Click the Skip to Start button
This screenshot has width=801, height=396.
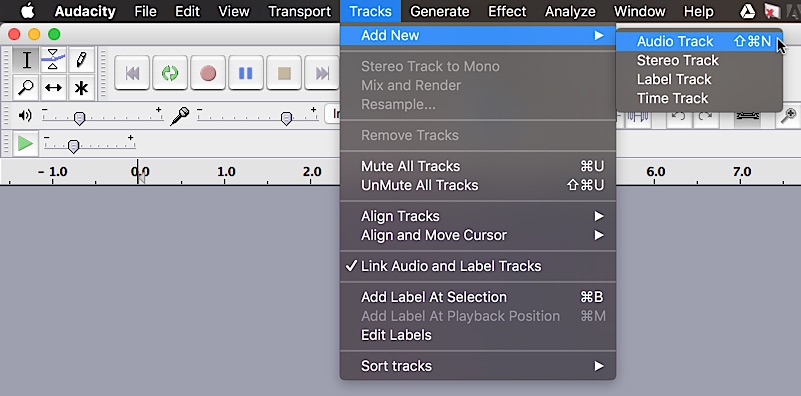tap(132, 73)
